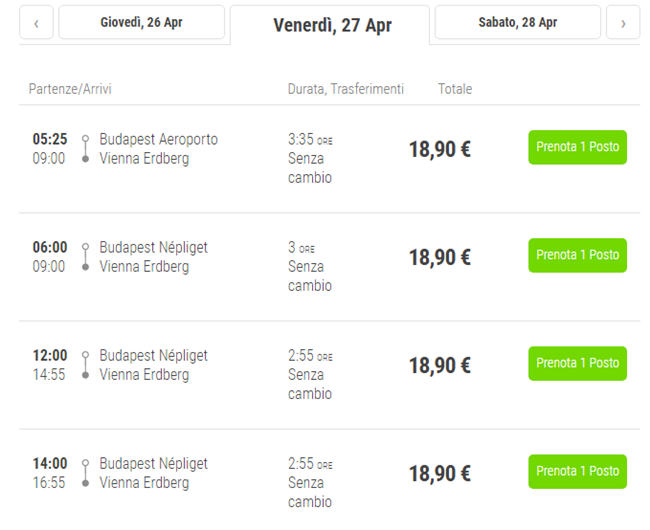Reserve a seat on the 12:00 departure
This screenshot has height=530, width=650.
click(x=577, y=363)
